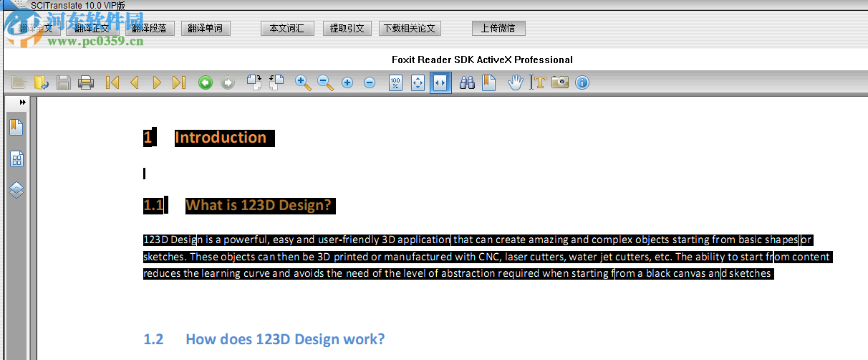This screenshot has height=360, width=868.
Task: Select the zoom out magnifier tool
Action: pyautogui.click(x=325, y=82)
